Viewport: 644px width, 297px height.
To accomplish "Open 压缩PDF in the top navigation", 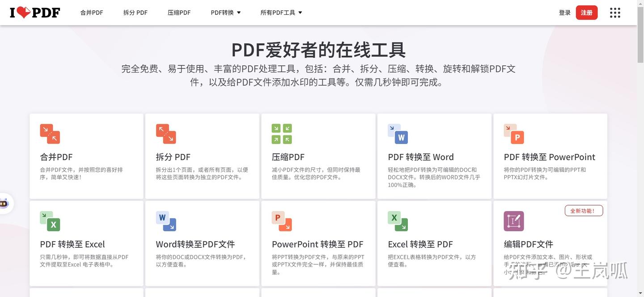I will [179, 13].
